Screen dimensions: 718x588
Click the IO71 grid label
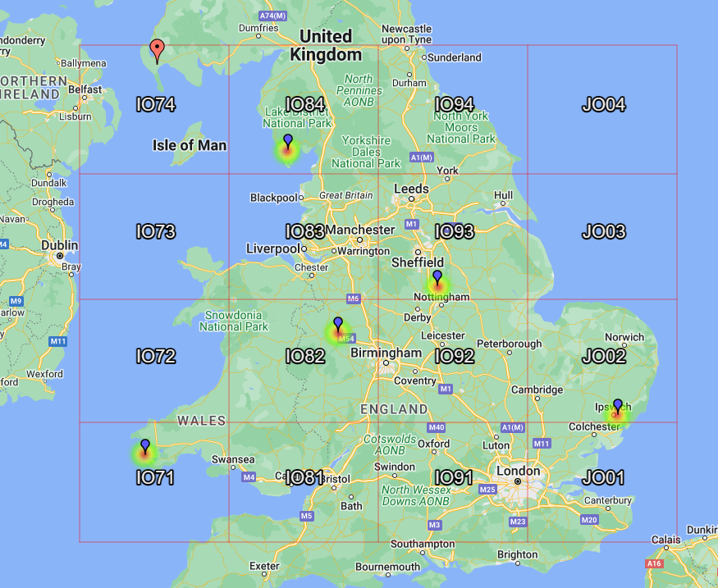(x=155, y=478)
